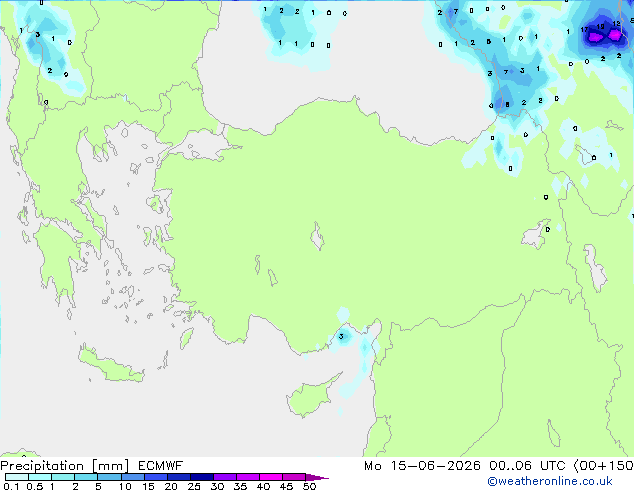
Task: Click the 30–35 mm legend swatch
Action: coord(224,477)
